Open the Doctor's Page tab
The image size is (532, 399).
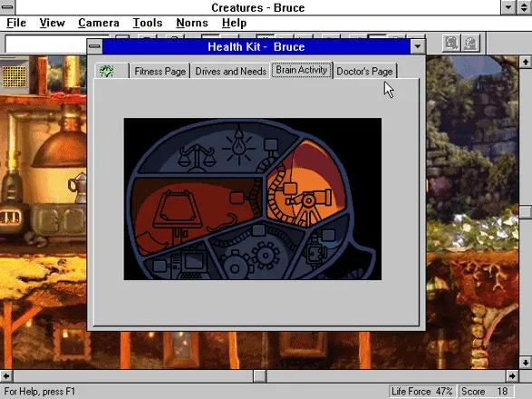[364, 72]
